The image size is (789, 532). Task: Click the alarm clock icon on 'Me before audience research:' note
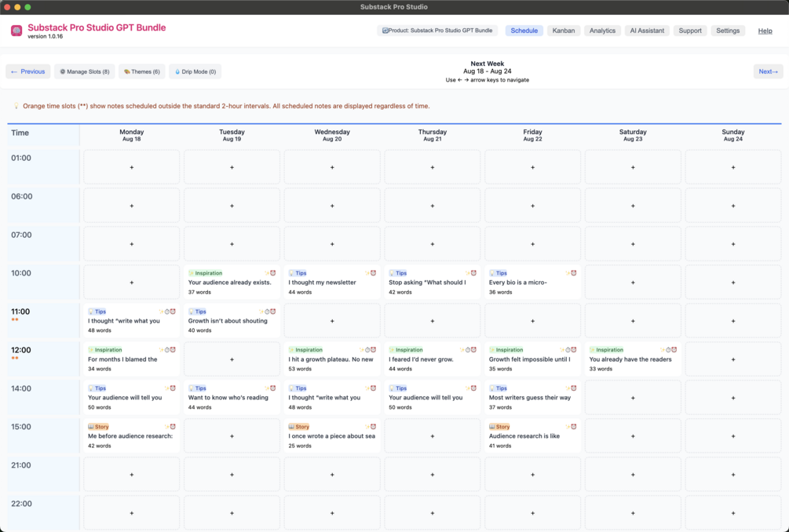pyautogui.click(x=173, y=427)
